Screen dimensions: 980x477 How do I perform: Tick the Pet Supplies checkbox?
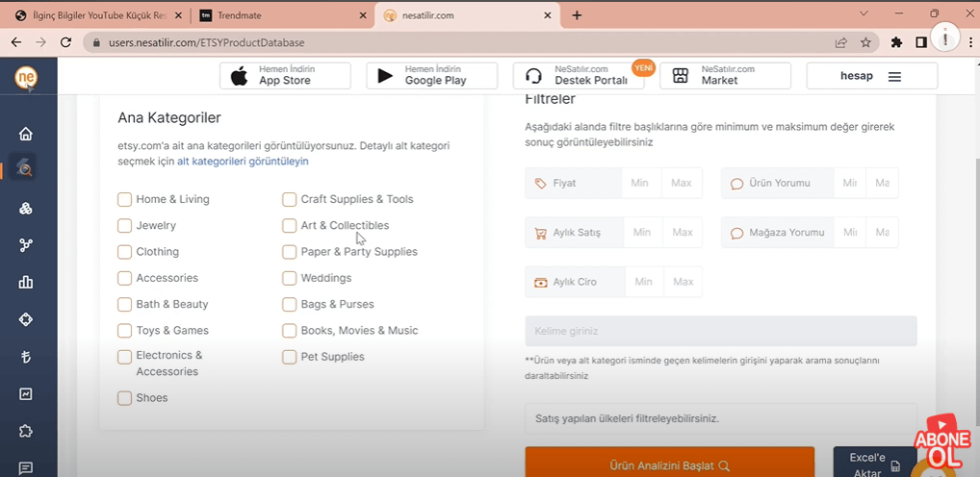[289, 357]
